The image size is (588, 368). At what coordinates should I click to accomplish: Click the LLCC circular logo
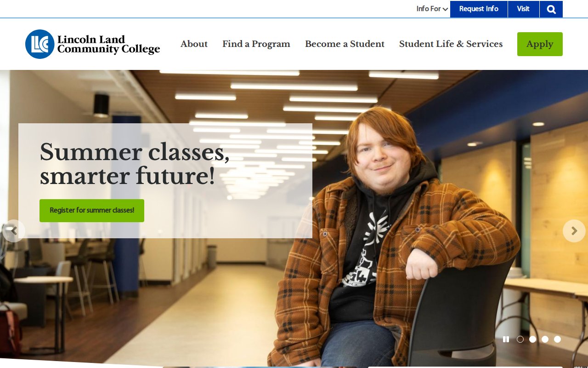40,44
